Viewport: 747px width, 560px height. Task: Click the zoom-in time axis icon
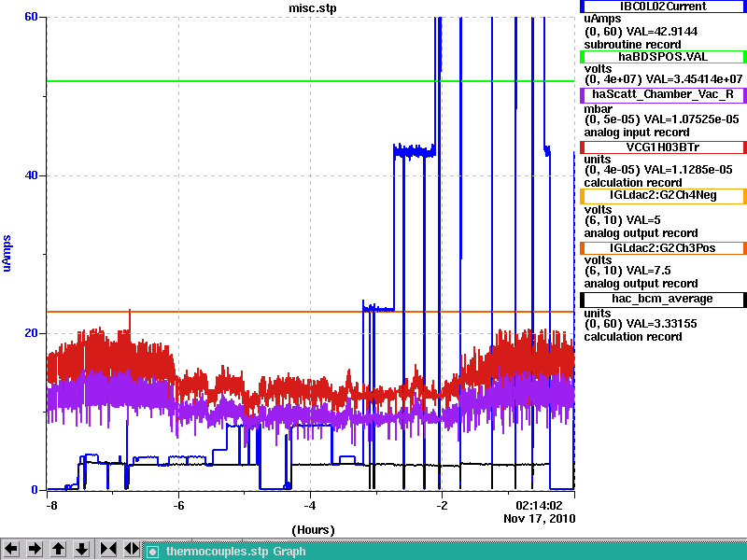pyautogui.click(x=108, y=549)
